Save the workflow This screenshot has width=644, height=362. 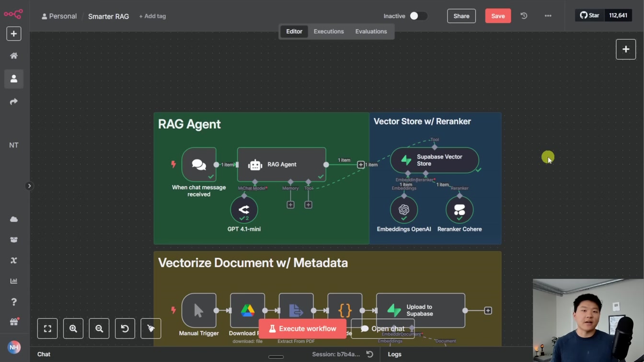pos(498,16)
